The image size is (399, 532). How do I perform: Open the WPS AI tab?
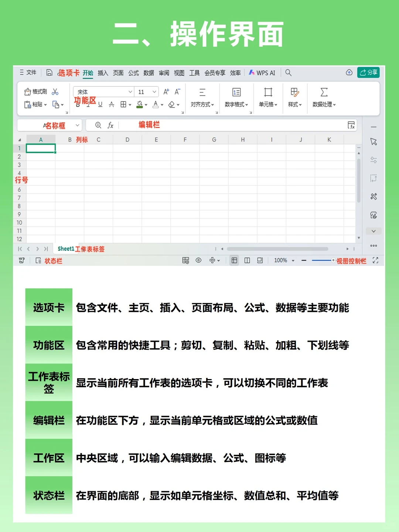(x=262, y=73)
